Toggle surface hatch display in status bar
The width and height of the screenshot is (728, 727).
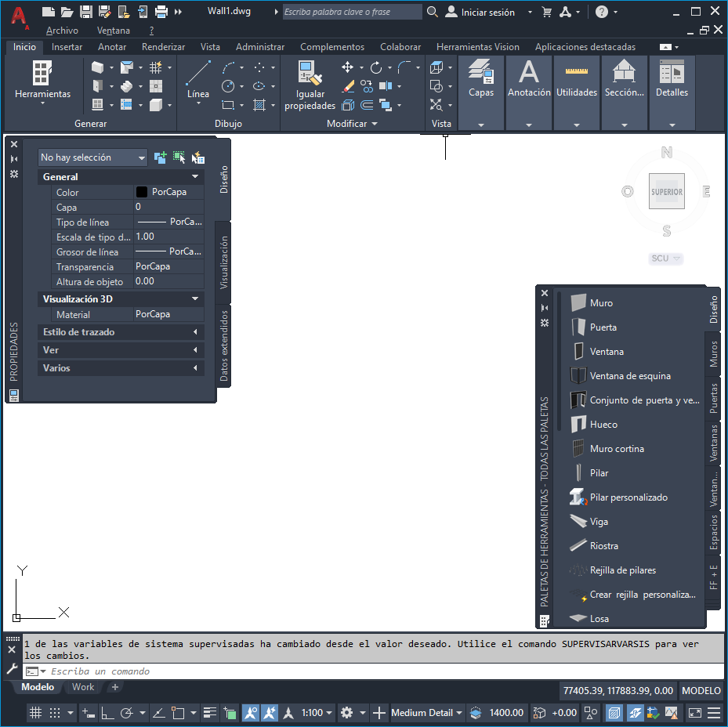[614, 713]
